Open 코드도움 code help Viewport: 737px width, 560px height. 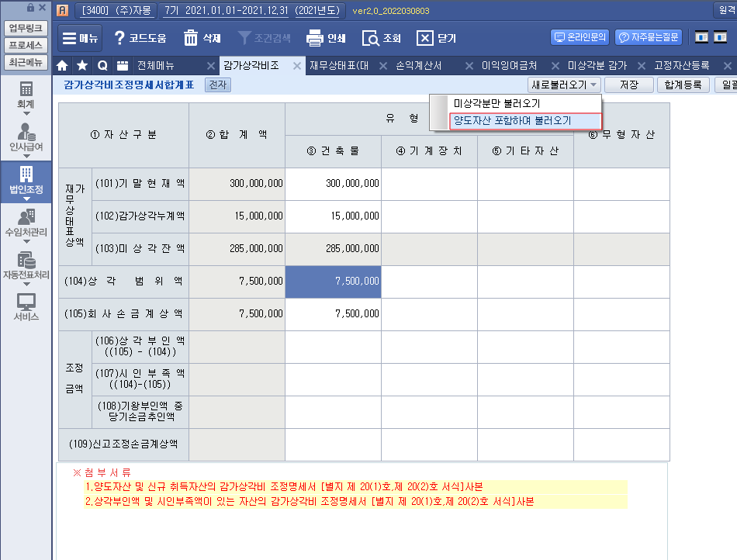140,38
